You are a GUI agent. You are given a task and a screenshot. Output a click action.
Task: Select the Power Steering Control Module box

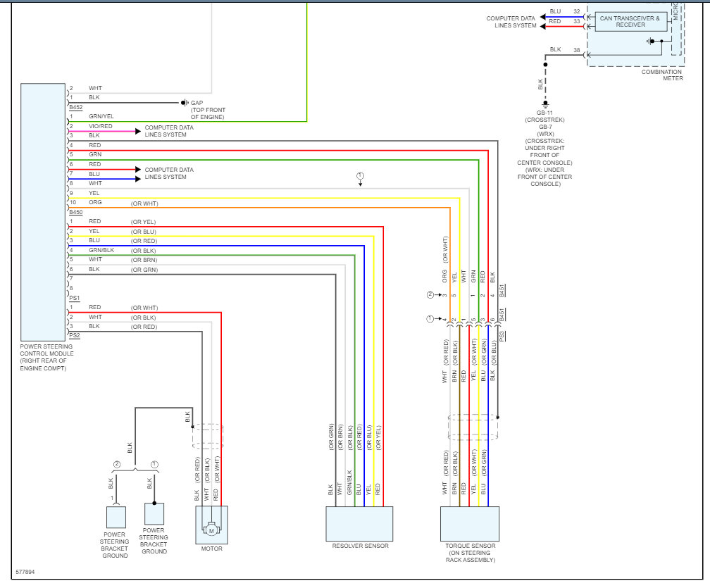43,212
